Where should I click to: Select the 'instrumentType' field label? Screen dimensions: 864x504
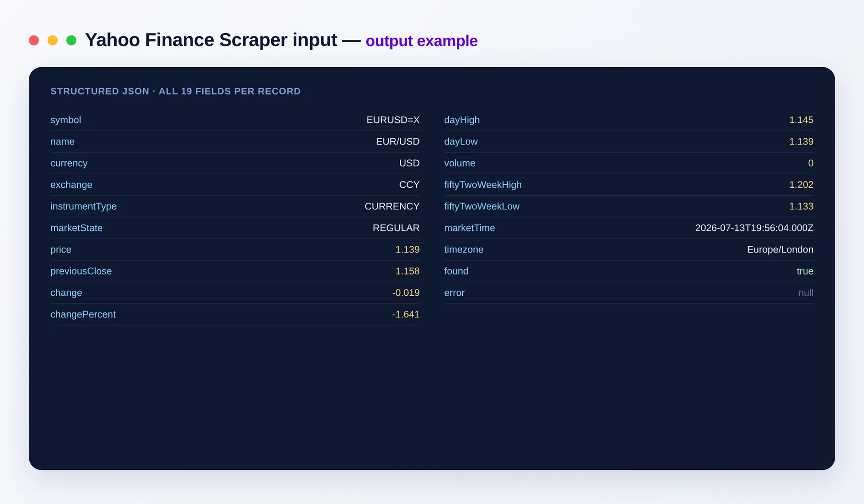[84, 206]
